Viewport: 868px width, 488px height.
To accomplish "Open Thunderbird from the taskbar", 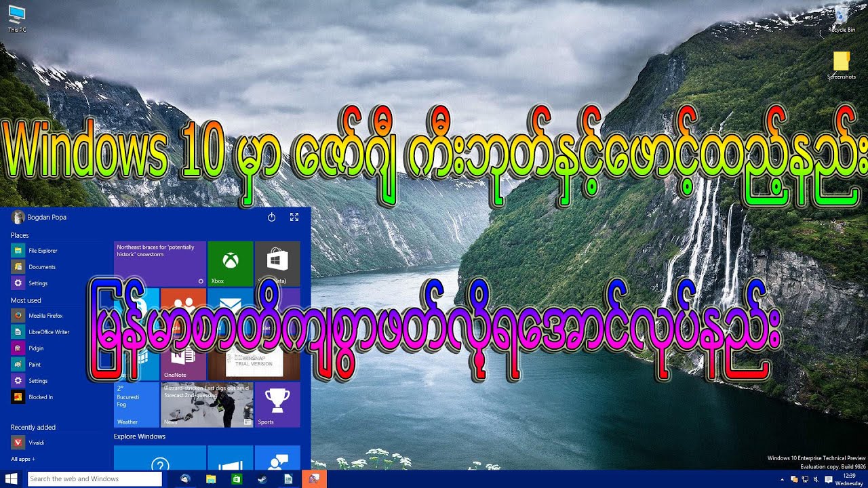I will click(x=186, y=479).
